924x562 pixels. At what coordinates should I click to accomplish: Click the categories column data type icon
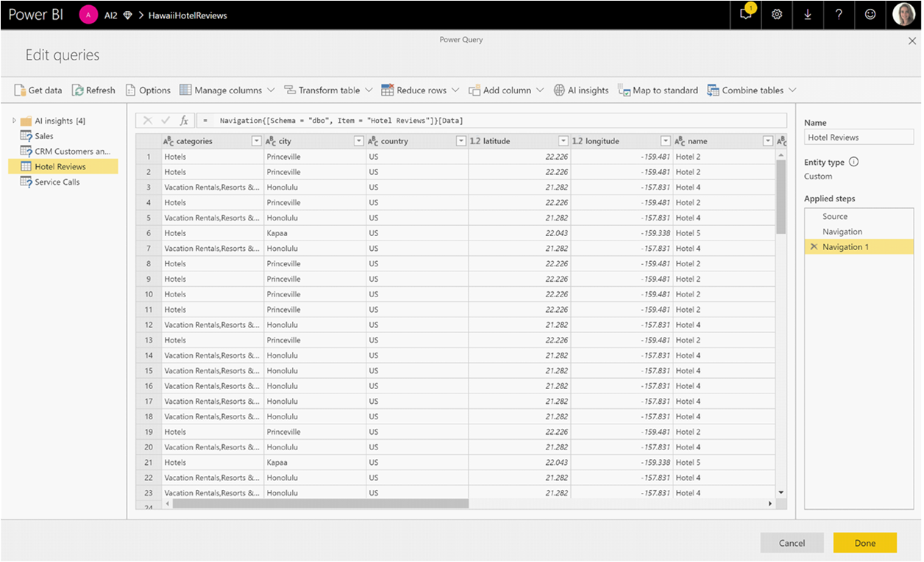click(168, 141)
